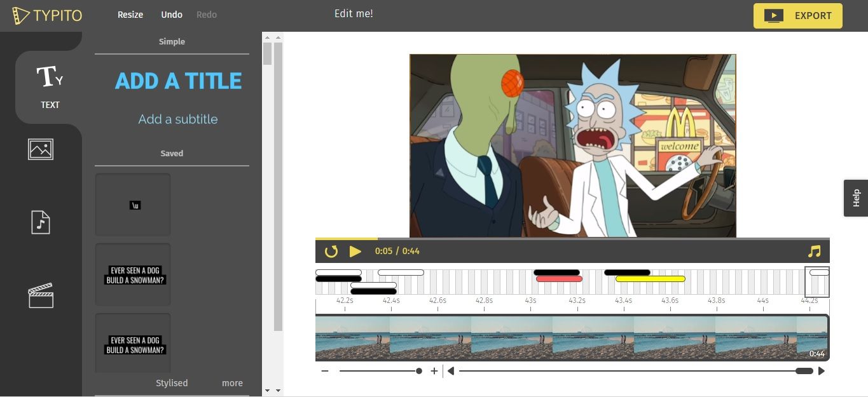
Task: Insert the 'Add a subtitle' text template
Action: [x=178, y=119]
